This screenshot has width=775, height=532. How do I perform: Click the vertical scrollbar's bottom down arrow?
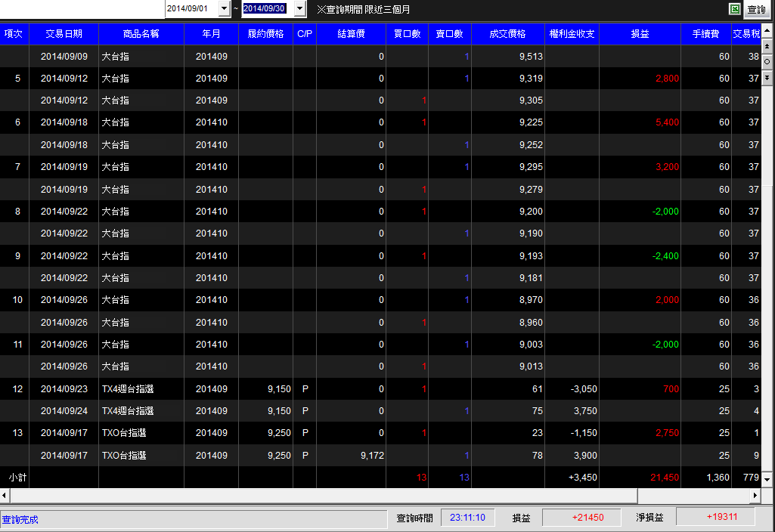[x=767, y=478]
